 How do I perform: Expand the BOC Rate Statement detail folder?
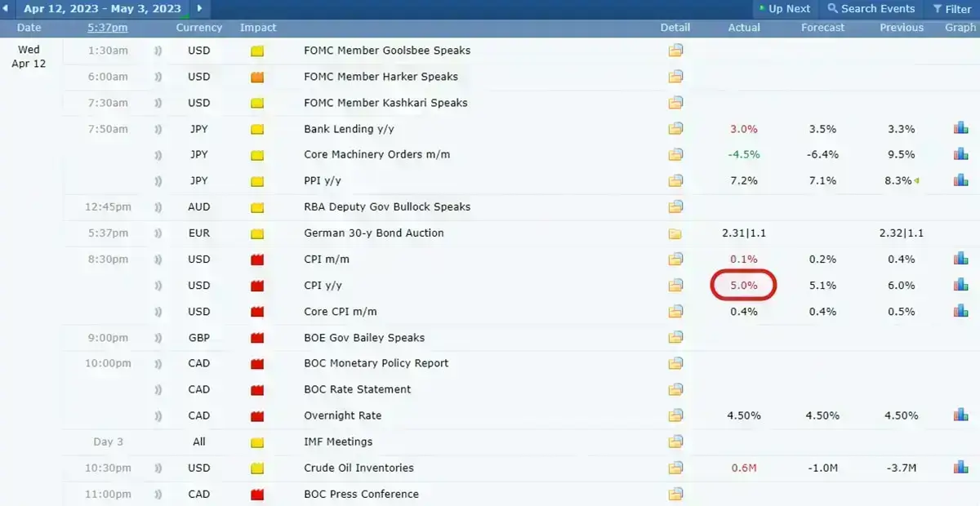pyautogui.click(x=675, y=389)
